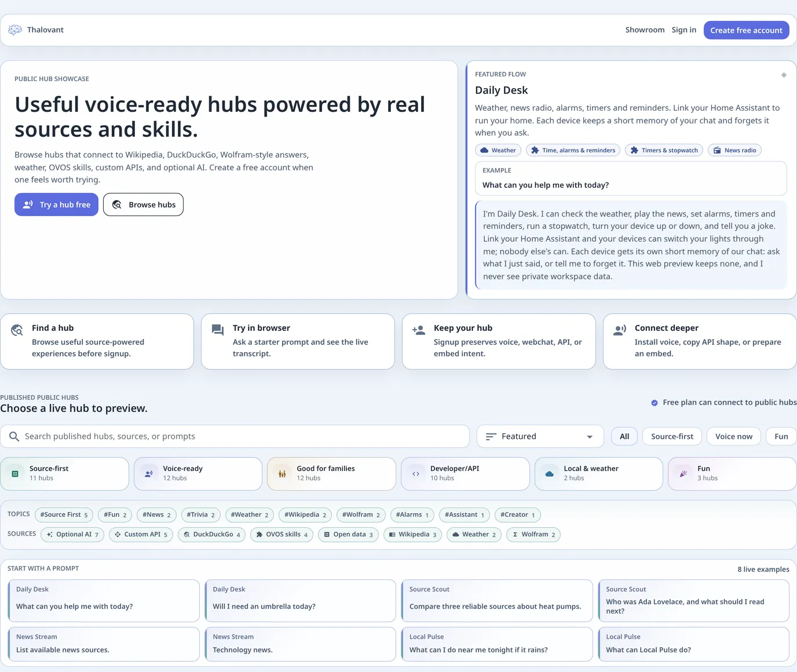Click Try a hub free button
This screenshot has height=672, width=797.
point(56,204)
